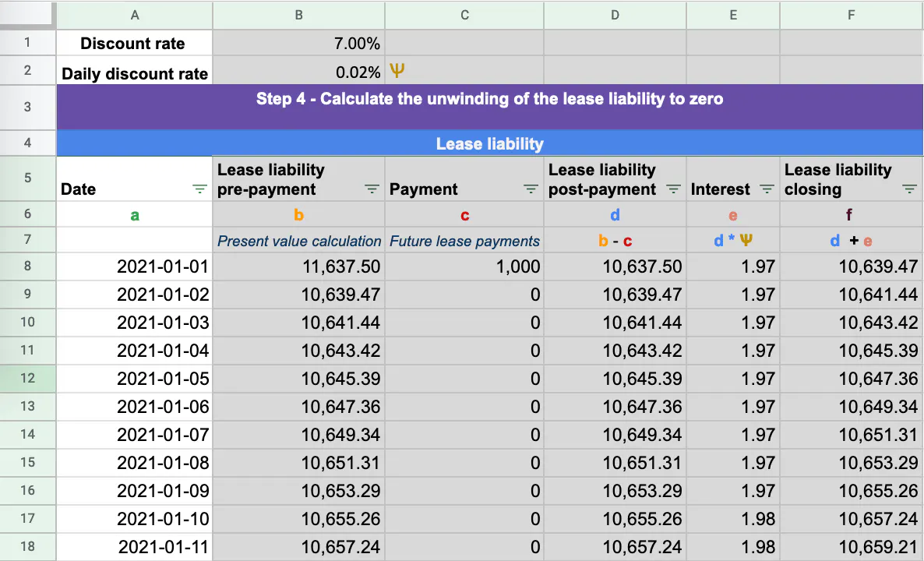Select the Future lease payments cell

click(464, 241)
